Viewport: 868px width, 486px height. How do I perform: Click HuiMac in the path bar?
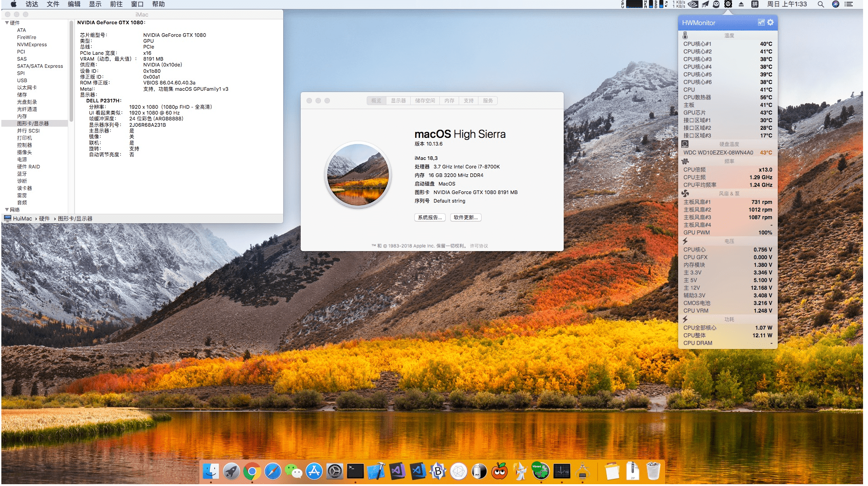click(18, 219)
